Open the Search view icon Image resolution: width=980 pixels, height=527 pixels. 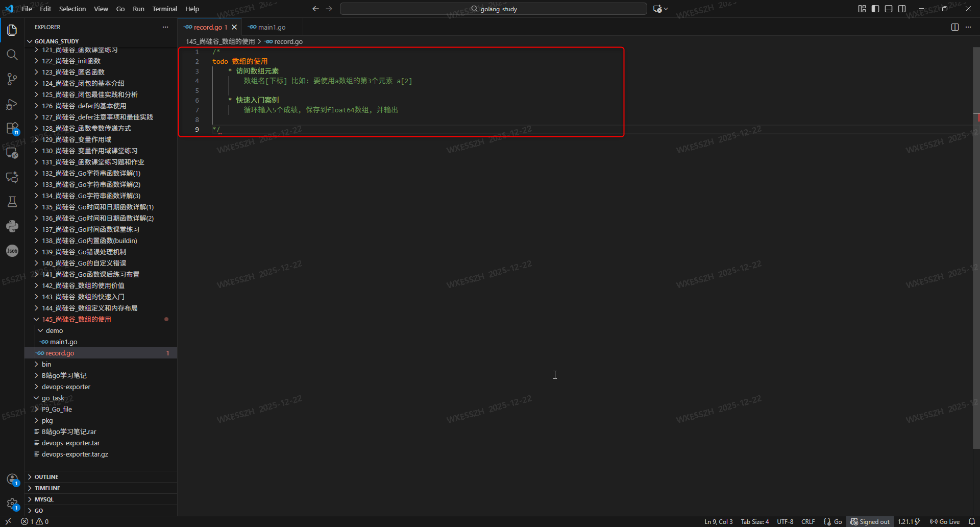point(12,55)
